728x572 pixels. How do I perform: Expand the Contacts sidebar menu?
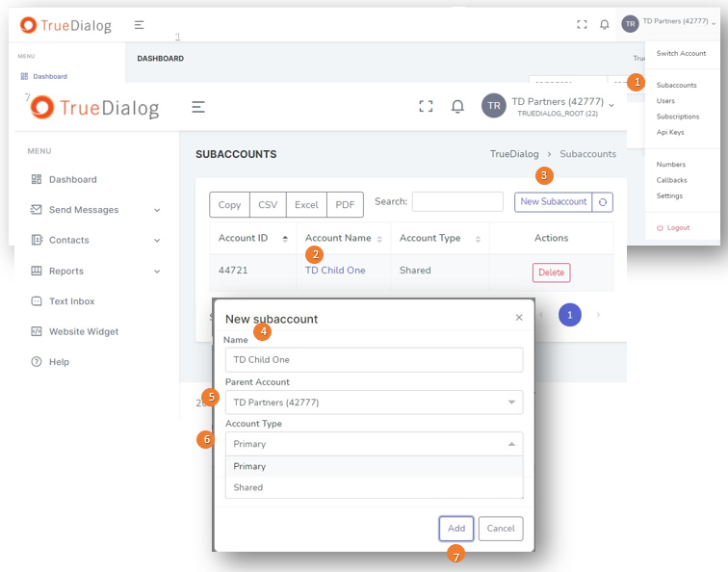(157, 241)
